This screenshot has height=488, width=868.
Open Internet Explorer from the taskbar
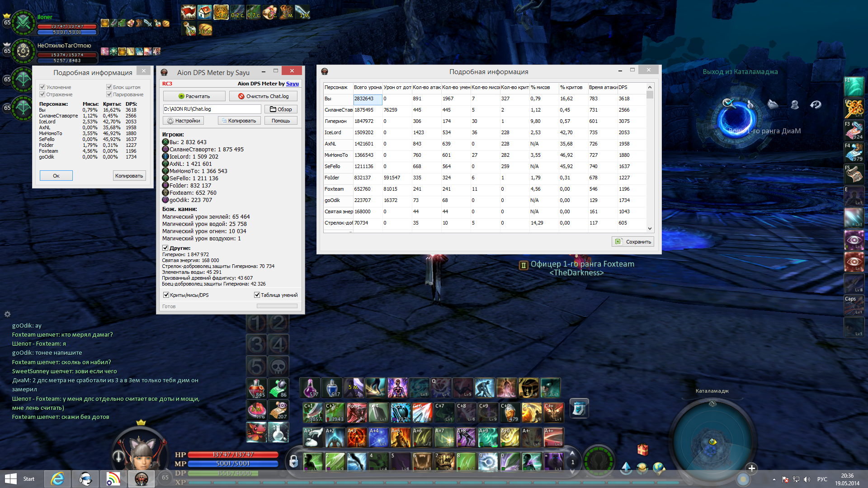click(x=57, y=479)
